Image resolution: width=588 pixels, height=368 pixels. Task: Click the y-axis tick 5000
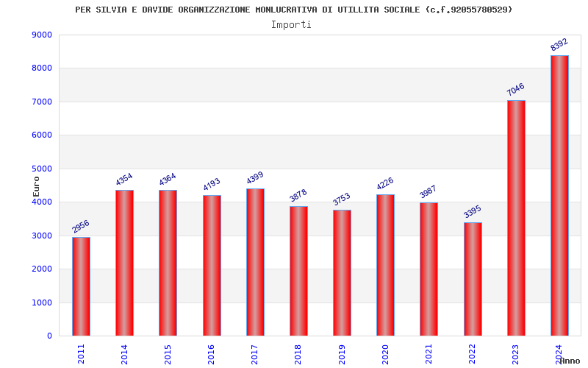[42, 169]
